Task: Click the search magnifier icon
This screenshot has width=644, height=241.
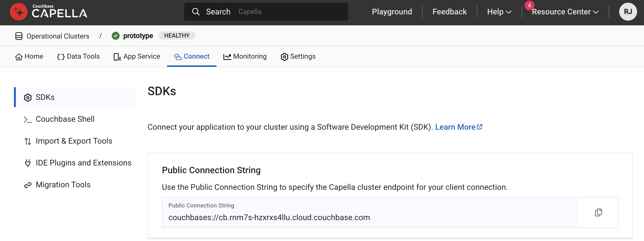Action: 195,12
